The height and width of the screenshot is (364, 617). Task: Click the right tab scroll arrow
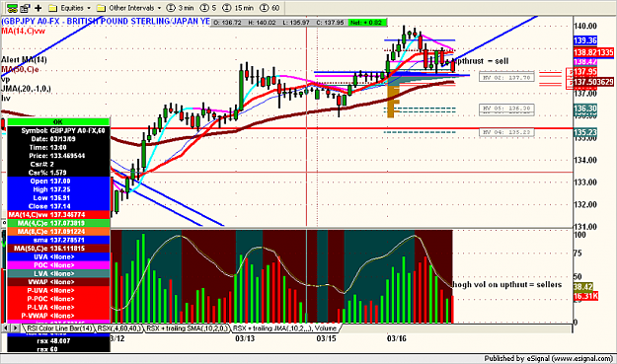pyautogui.click(x=15, y=328)
